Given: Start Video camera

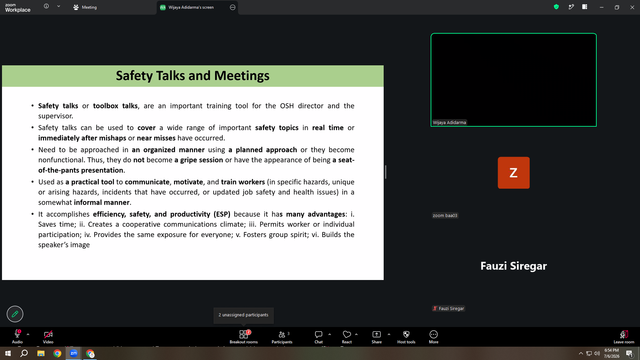Looking at the screenshot, I should pos(48,336).
